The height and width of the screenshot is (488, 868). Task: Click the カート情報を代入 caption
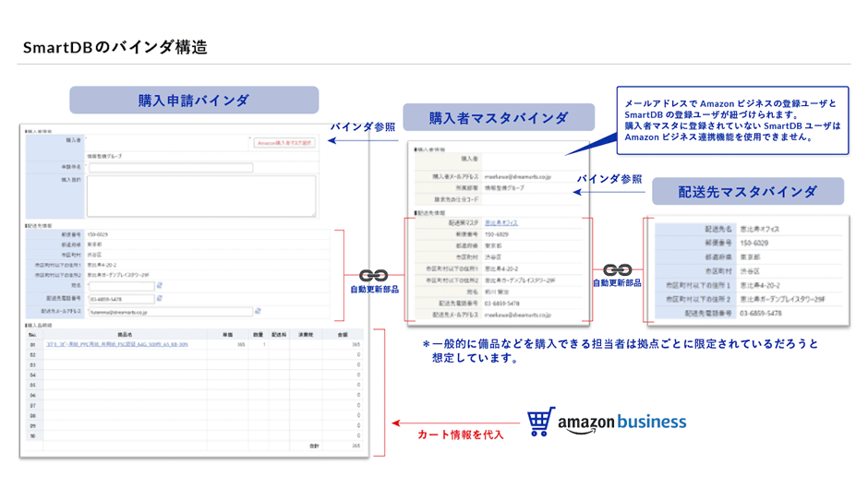tap(461, 434)
